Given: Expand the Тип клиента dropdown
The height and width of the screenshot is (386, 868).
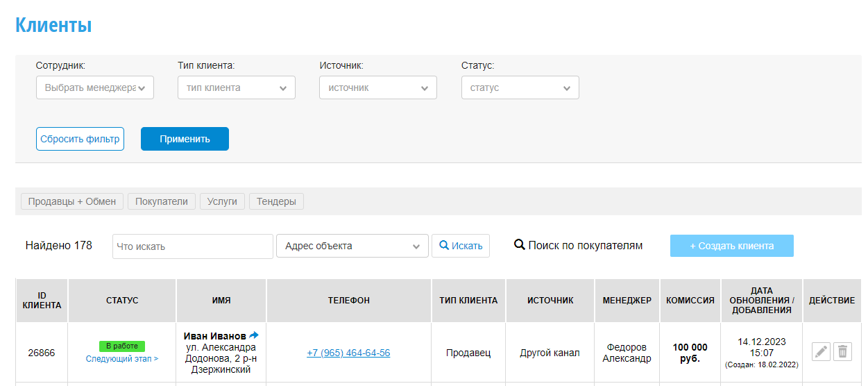Looking at the screenshot, I should [x=237, y=88].
